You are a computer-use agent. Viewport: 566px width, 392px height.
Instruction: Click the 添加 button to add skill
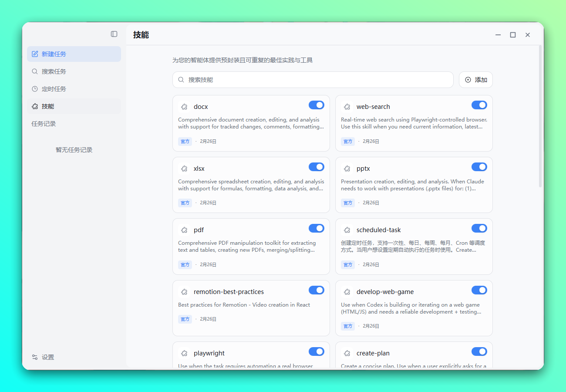click(476, 80)
